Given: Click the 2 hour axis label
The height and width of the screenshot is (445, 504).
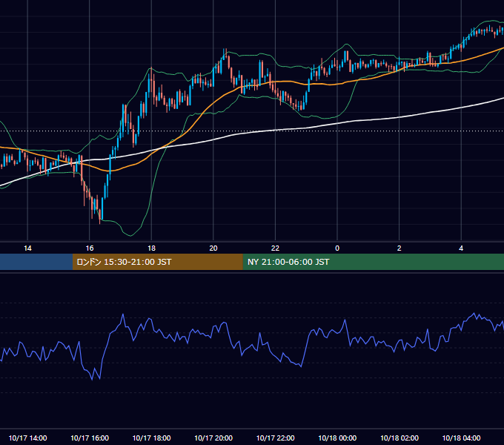Looking at the screenshot, I should click(399, 248).
